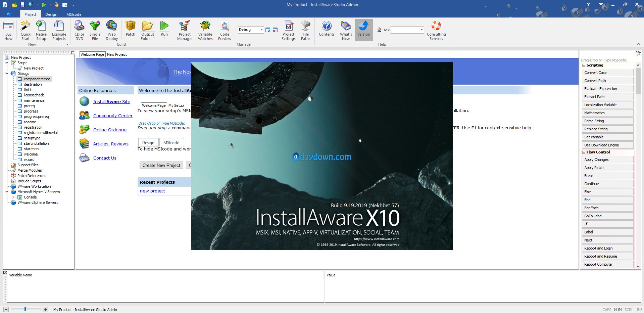Screen dimensions: 644x313
Task: Collapse the Dialogs tree node
Action: [x=7, y=74]
